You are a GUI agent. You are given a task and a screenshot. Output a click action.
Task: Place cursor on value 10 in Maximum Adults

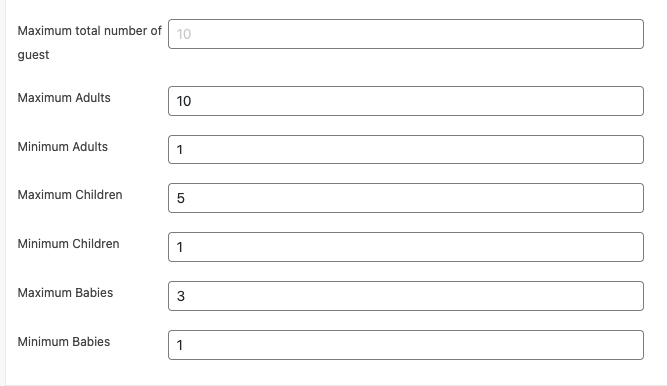point(184,101)
